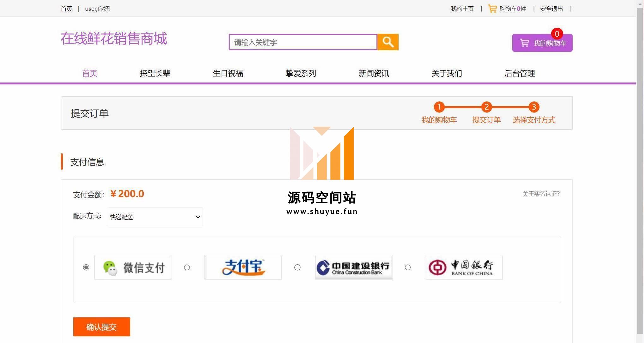Open the 生日祝福 category tab
644x343 pixels.
228,73
